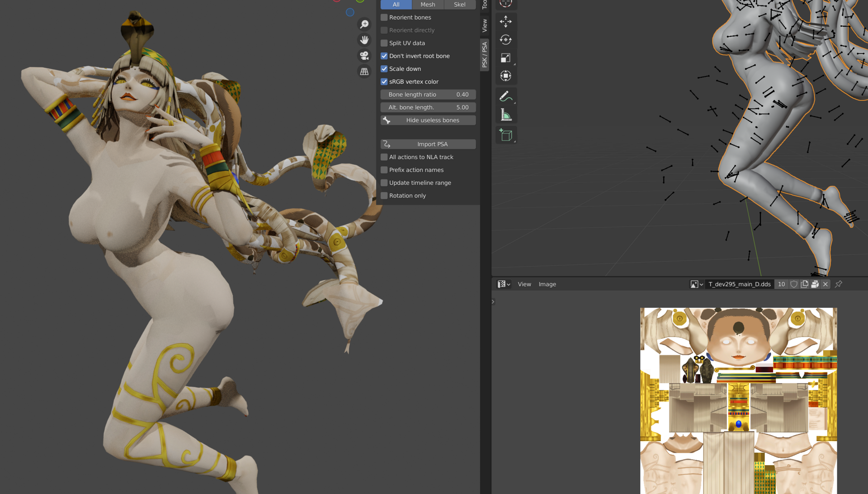868x494 pixels.
Task: Click the blue Z axis gizmo dot
Action: click(350, 12)
